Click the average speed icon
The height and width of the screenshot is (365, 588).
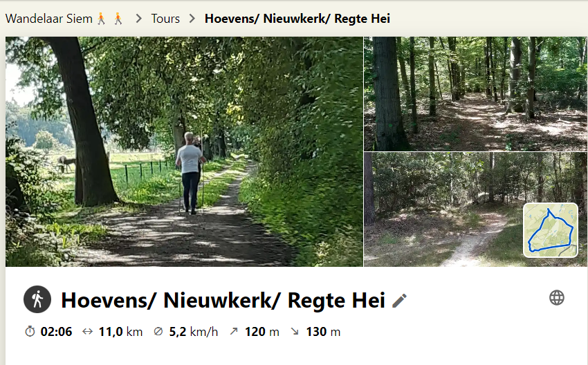[x=158, y=331]
